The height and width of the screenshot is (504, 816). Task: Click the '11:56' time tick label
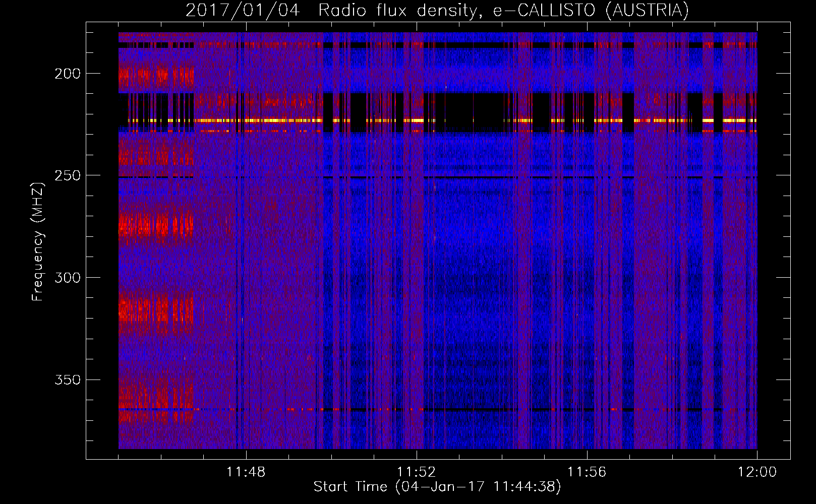click(x=587, y=472)
